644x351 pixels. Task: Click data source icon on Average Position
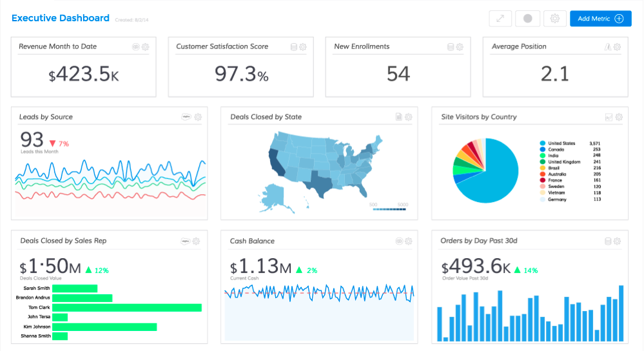point(607,47)
